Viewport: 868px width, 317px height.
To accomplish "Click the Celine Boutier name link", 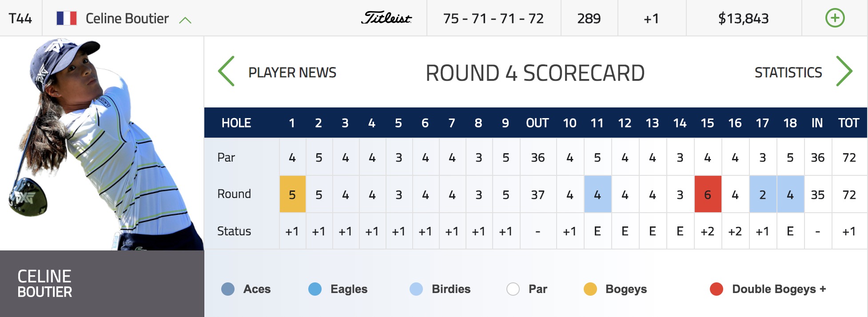I will point(127,19).
